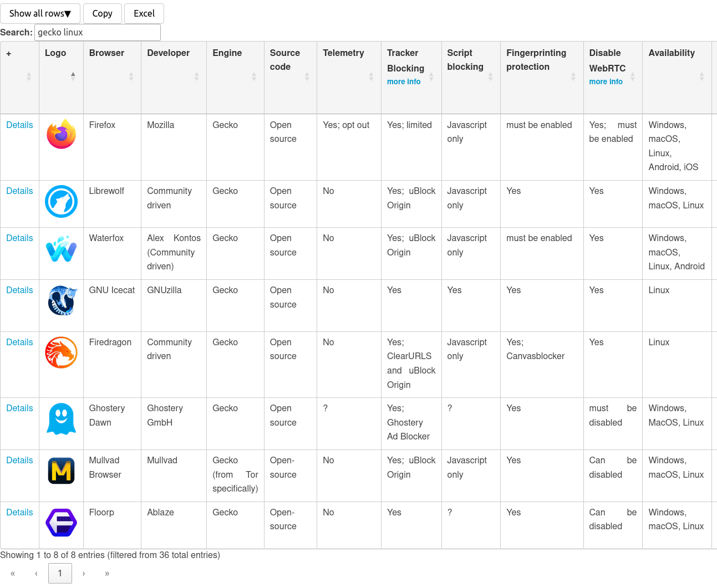Viewport: 717px width, 588px height.
Task: Copy the table with Copy button
Action: tap(103, 13)
